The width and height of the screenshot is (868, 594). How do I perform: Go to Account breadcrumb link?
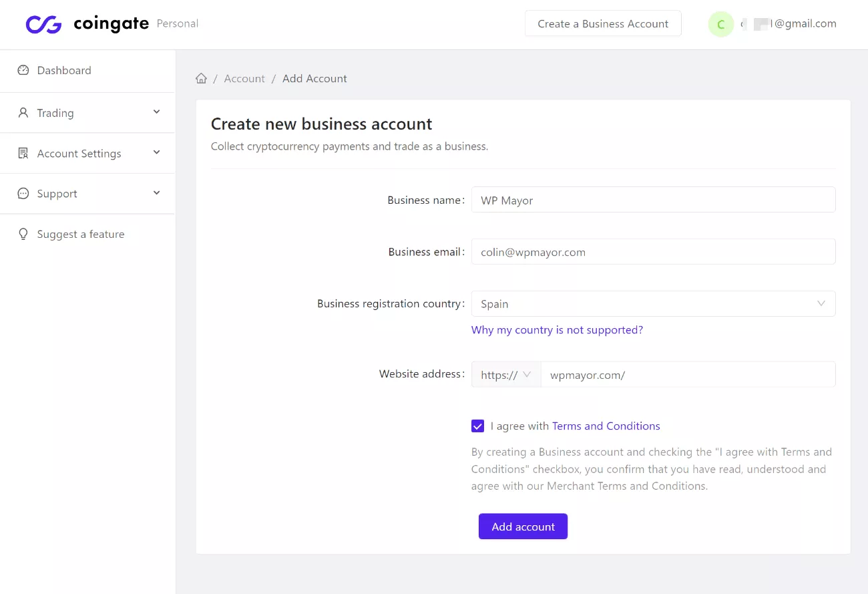coord(244,78)
